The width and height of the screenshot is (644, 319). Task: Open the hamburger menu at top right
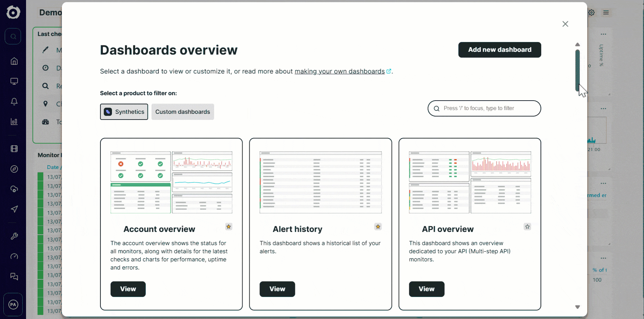pos(606,13)
